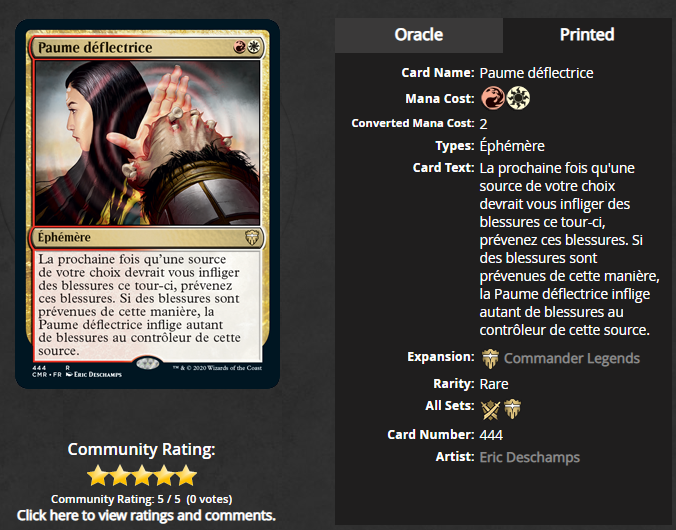Click the second set icon in All Sets
The image size is (676, 530).
click(513, 409)
